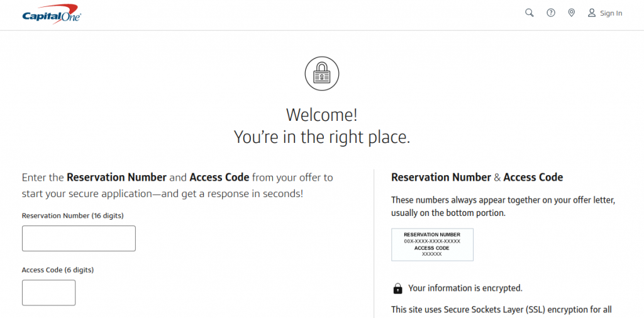The height and width of the screenshot is (318, 644).
Task: Click the 'Enter the Reservation Number' instruction paragraph
Action: [177, 186]
